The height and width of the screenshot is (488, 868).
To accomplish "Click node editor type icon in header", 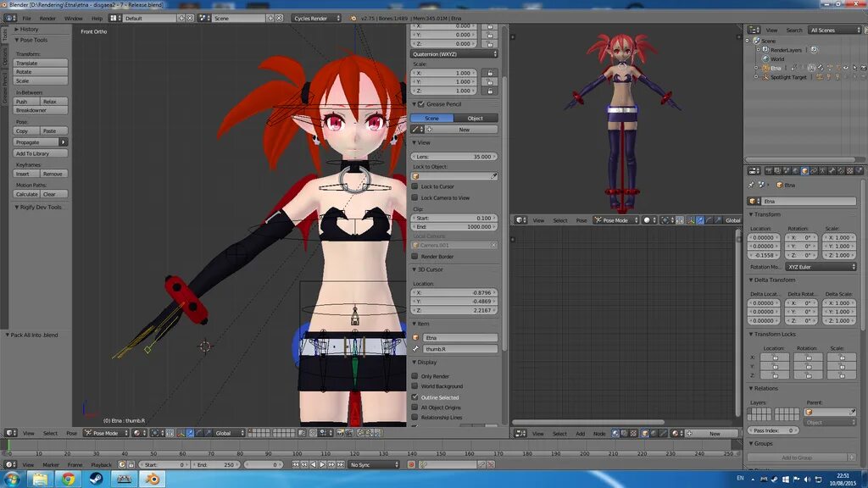I will (x=521, y=434).
